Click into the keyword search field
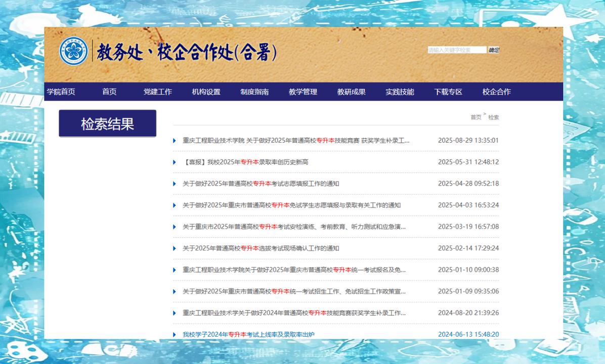Viewport: 605px width, 364px height. (x=455, y=50)
